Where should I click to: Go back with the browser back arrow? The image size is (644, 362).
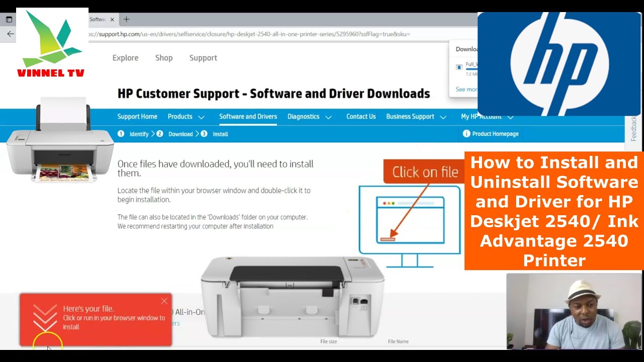10,34
